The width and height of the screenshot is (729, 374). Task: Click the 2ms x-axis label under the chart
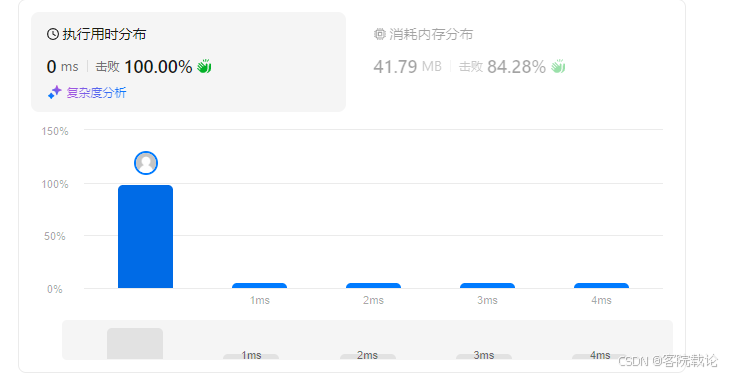pos(373,301)
